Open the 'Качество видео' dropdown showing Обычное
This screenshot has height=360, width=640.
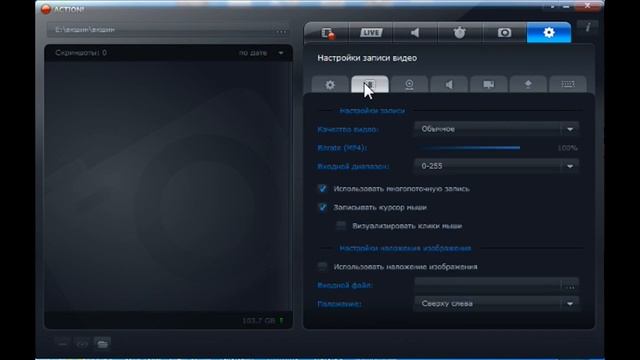click(496, 129)
